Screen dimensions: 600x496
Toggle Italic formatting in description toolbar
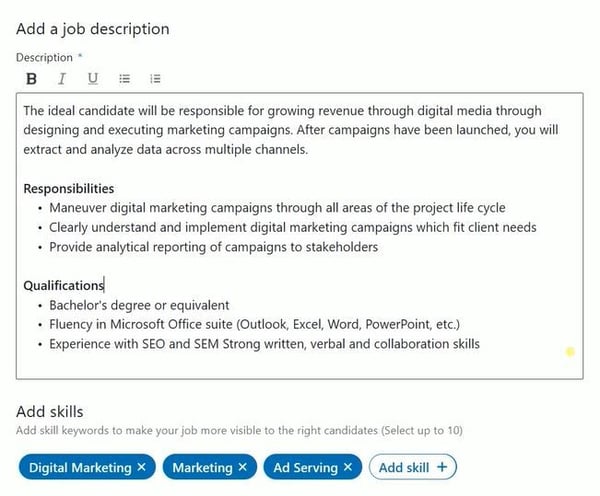point(62,79)
